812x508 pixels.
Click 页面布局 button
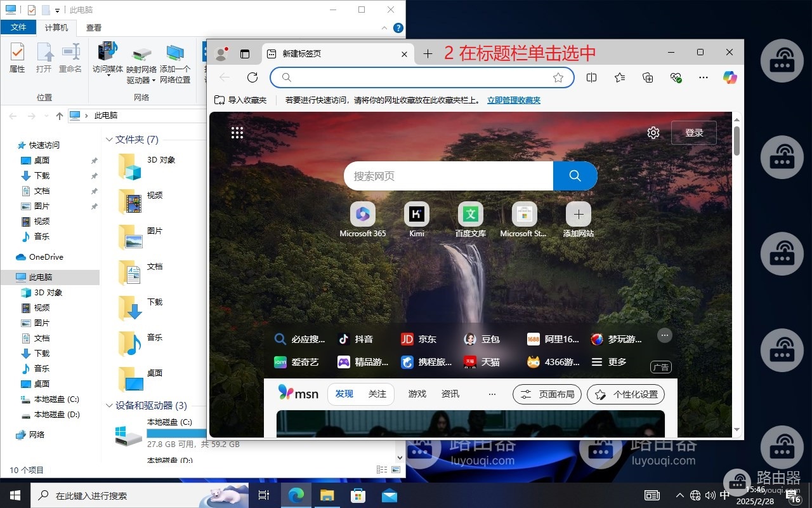point(547,394)
